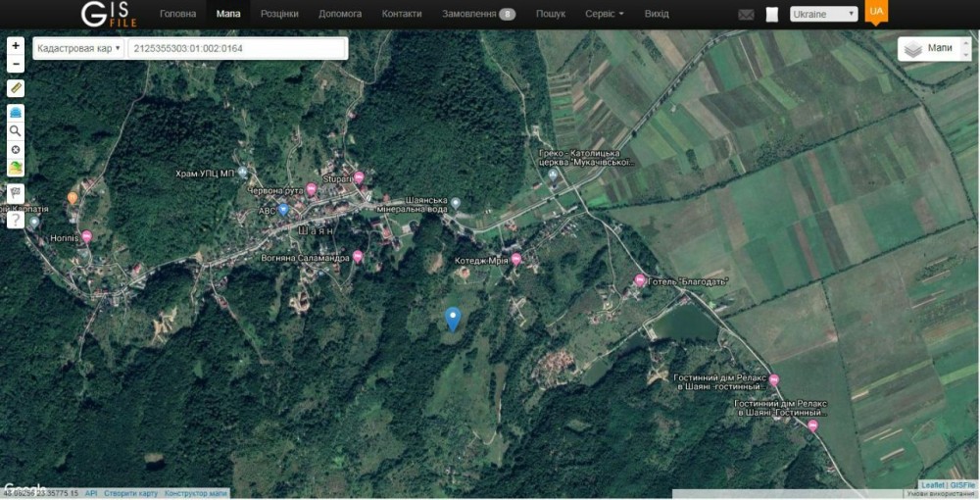
Task: Open the Допомога page
Action: (x=340, y=14)
